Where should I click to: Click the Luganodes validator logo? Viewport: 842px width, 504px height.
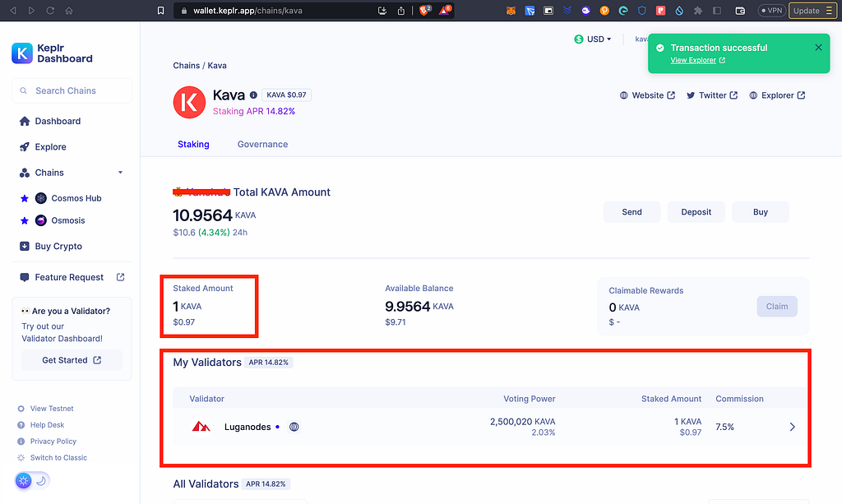point(201,427)
